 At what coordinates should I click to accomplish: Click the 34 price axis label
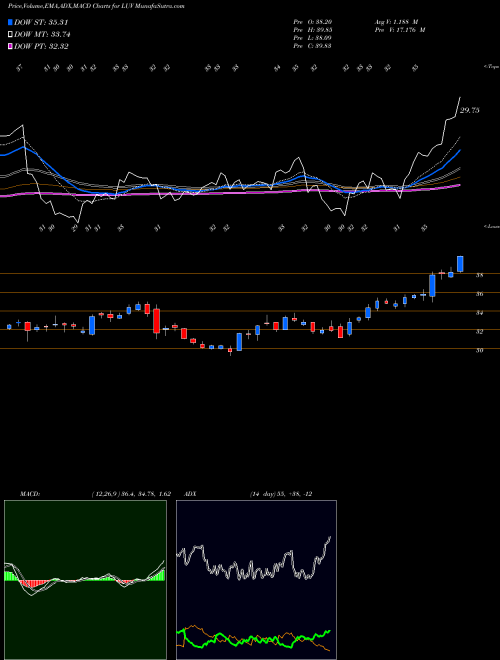tap(479, 313)
